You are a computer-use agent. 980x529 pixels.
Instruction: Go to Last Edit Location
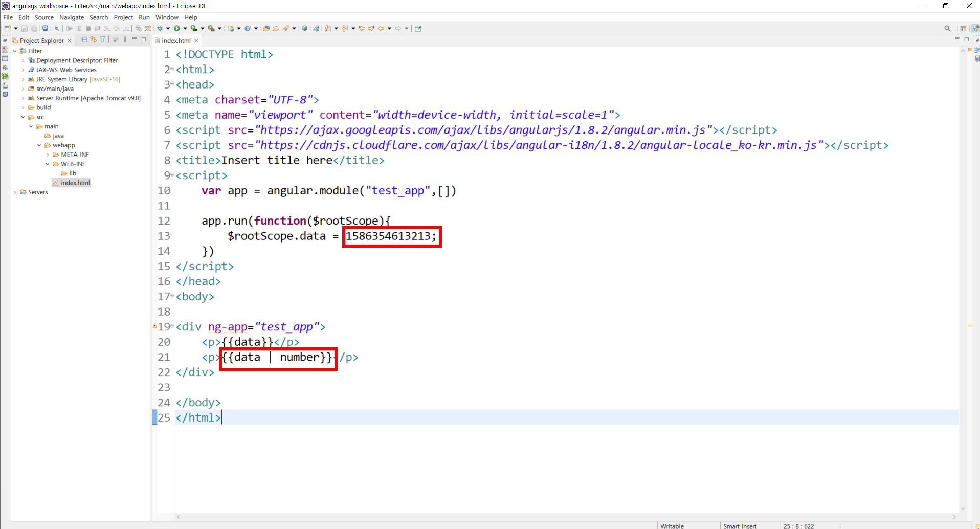point(362,28)
